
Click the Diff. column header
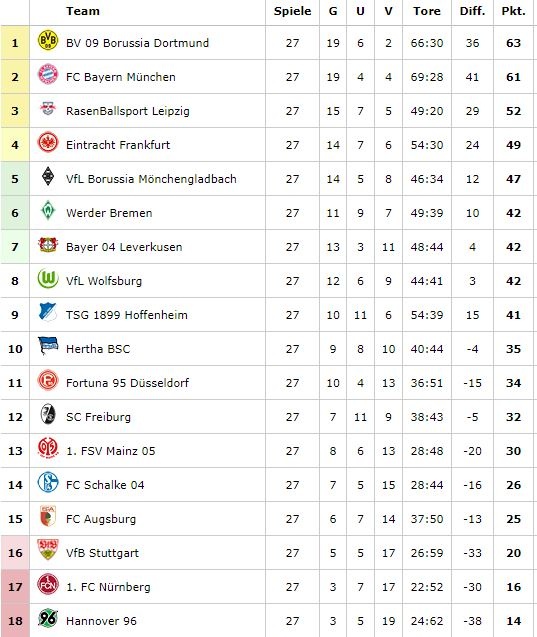pyautogui.click(x=472, y=11)
